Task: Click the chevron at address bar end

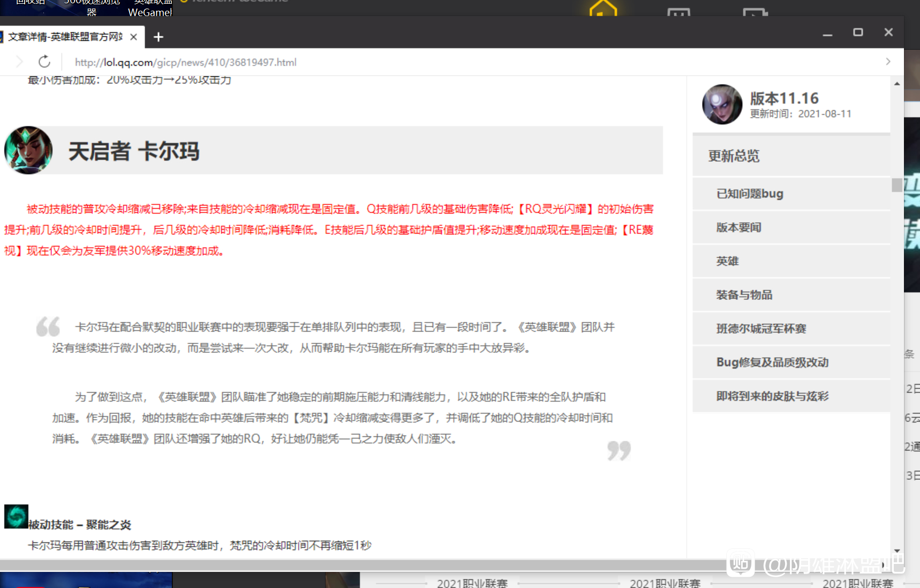Action: point(888,62)
